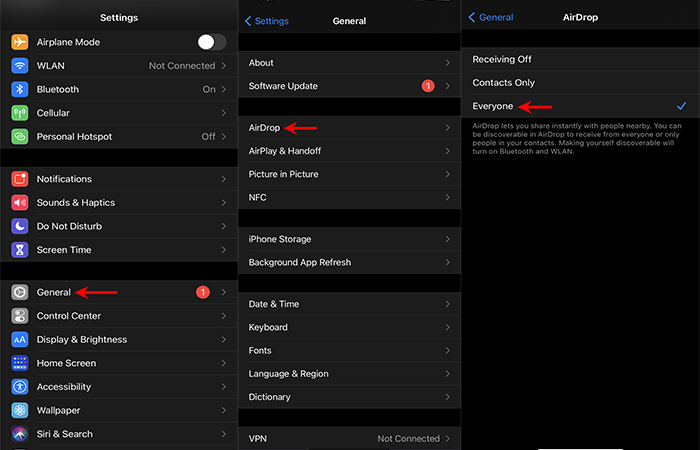This screenshot has width=700, height=450.
Task: Open Accessibility label
Action: [64, 387]
